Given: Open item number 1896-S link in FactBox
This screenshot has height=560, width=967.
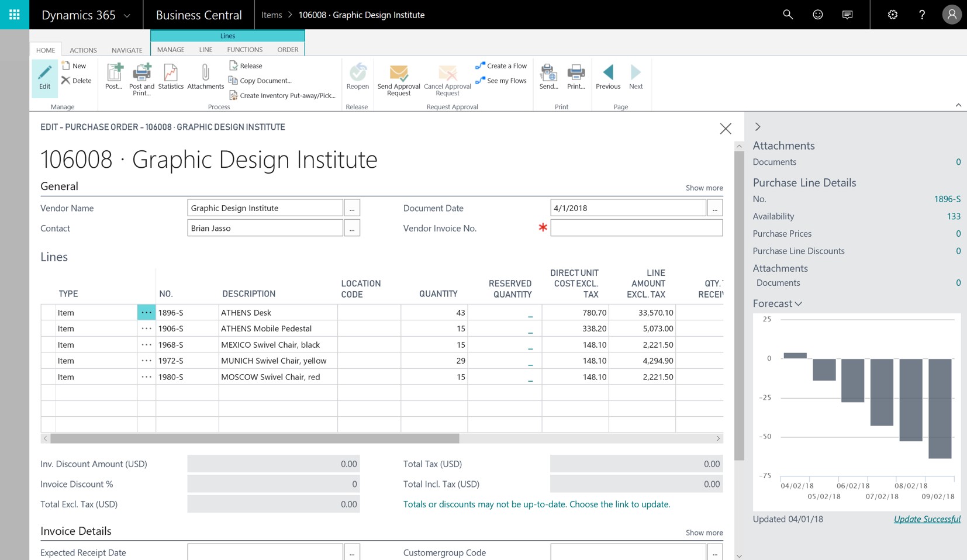Looking at the screenshot, I should [947, 199].
